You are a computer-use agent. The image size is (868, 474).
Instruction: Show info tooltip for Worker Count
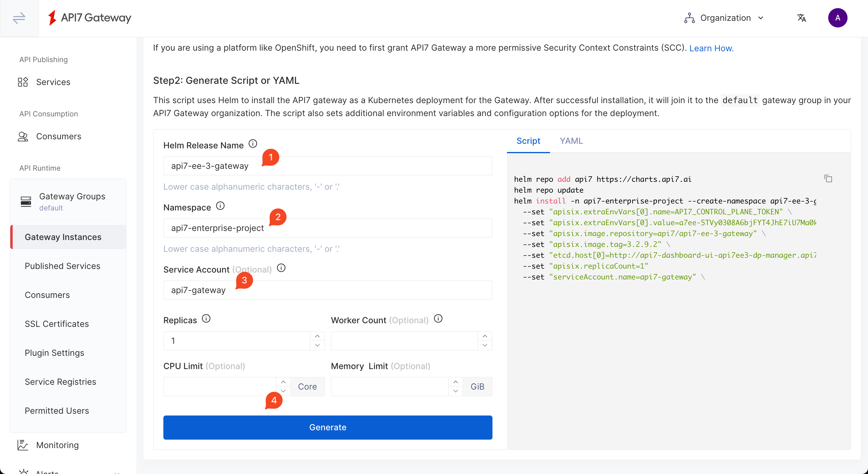(438, 319)
